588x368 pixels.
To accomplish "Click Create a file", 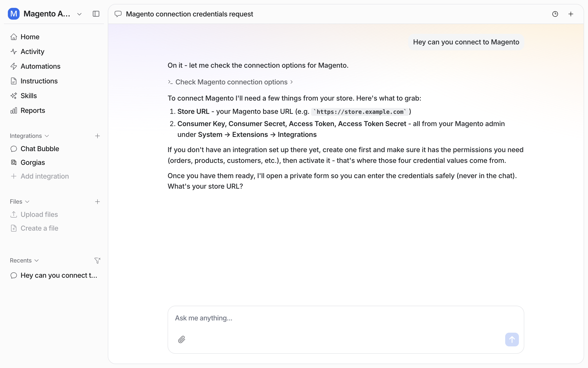I will (54, 228).
